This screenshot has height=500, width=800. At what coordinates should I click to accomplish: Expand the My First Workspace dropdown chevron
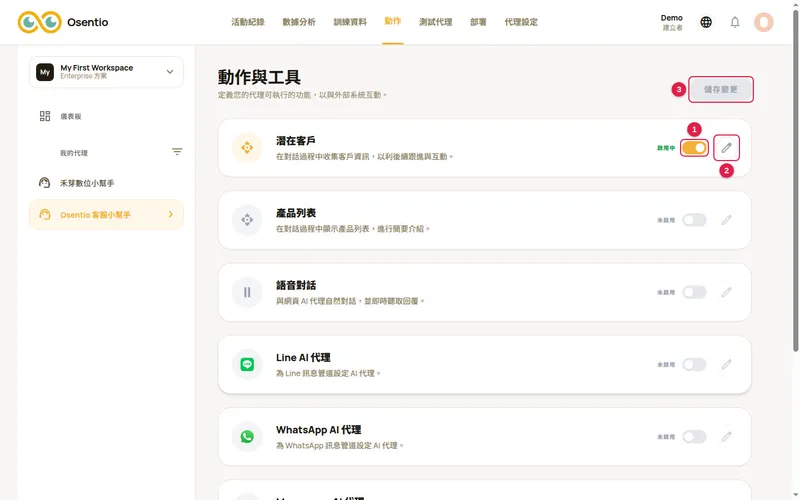pos(170,72)
